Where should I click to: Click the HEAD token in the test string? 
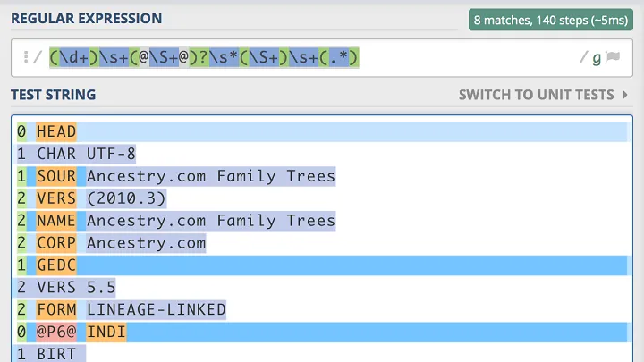point(56,132)
